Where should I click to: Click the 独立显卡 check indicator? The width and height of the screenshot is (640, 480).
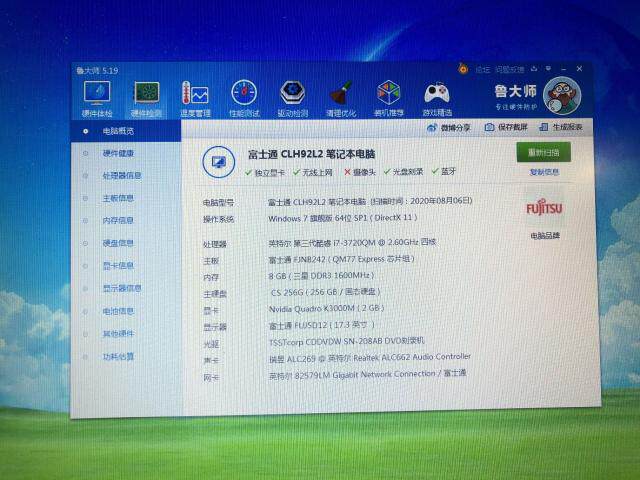coord(265,173)
